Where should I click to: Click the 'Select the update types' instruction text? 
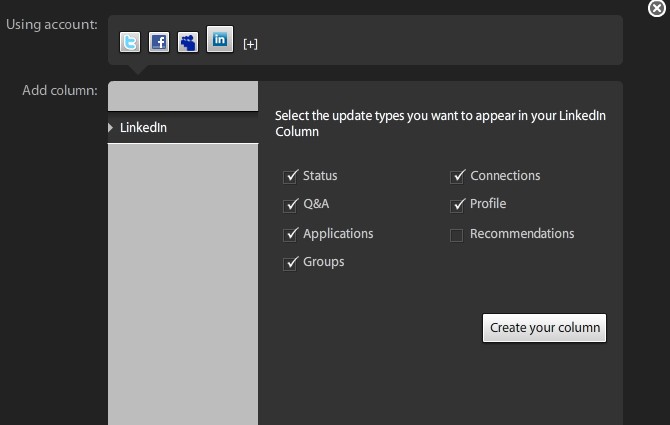[x=440, y=123]
